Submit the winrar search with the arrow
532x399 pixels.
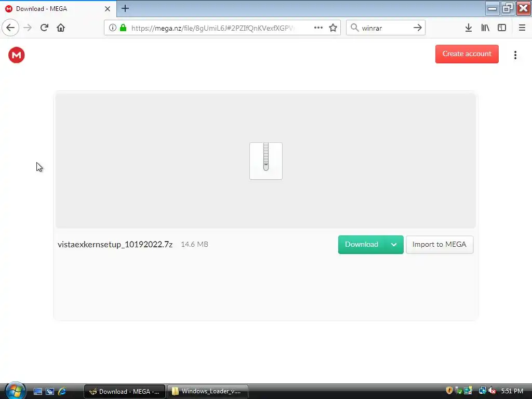(418, 28)
